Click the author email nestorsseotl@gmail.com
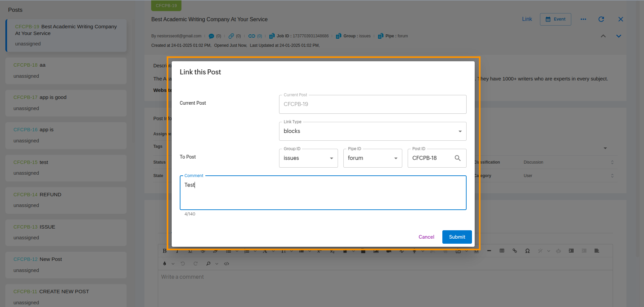The image size is (644, 307). point(179,36)
